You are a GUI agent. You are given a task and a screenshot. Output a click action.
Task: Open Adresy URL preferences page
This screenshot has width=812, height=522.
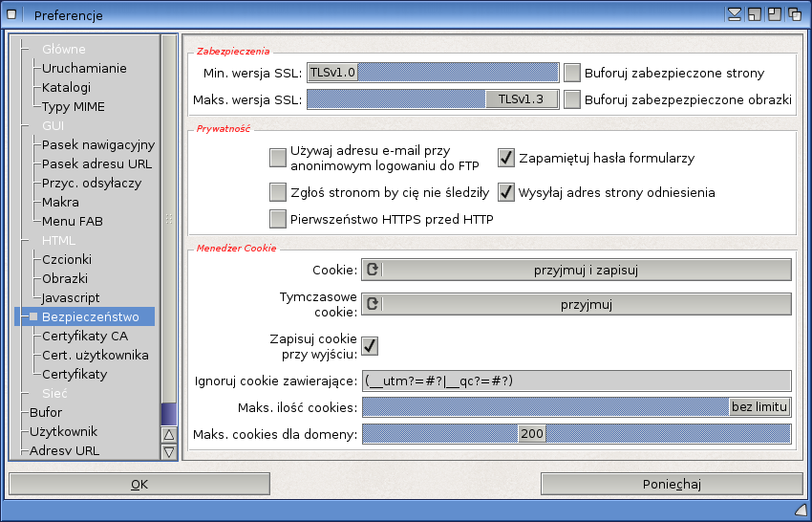click(x=64, y=451)
